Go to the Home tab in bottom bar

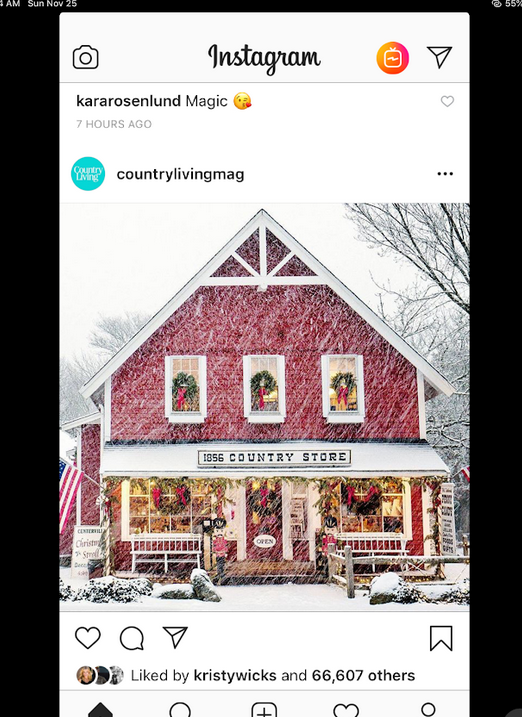point(100,710)
